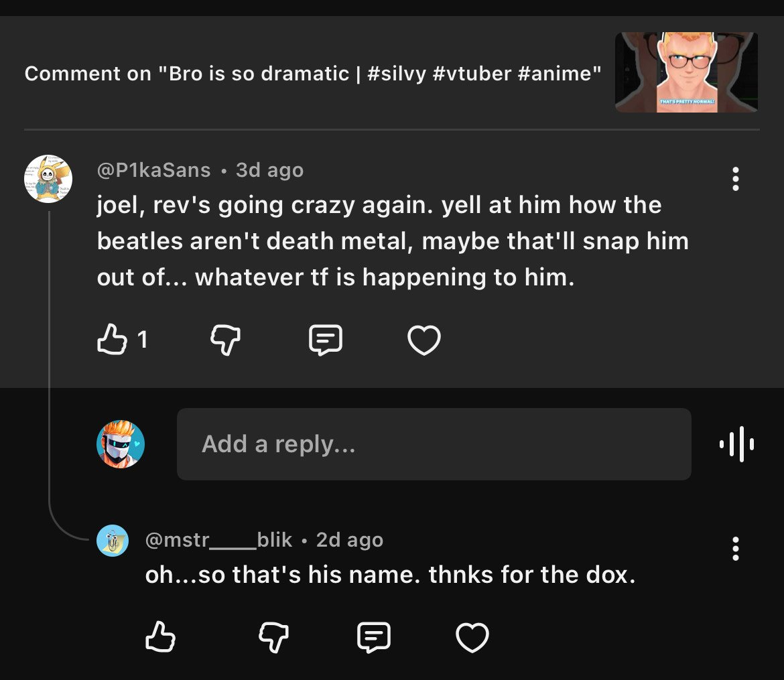Focus the "Add a reply..." field
Viewport: 784px width, 680px height.
434,444
